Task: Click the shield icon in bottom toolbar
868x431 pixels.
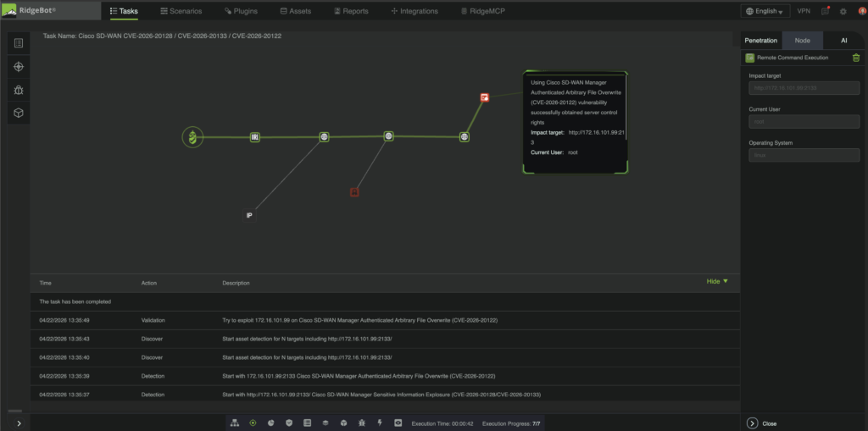Action: pyautogui.click(x=289, y=423)
